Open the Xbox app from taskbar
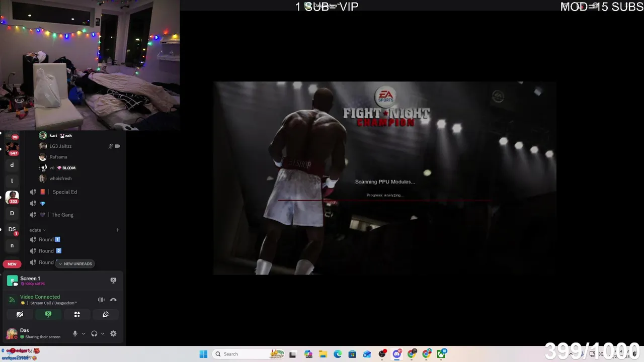This screenshot has height=362, width=644. (441, 354)
